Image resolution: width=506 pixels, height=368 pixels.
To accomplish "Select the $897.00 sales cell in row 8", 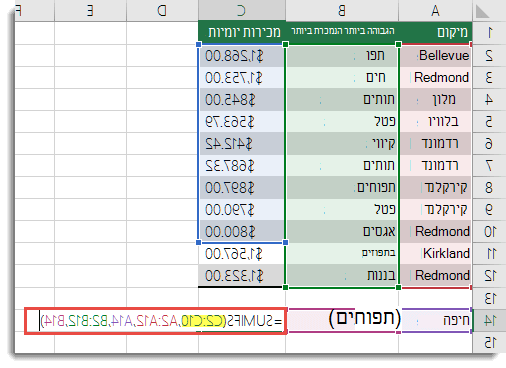I will tap(242, 187).
